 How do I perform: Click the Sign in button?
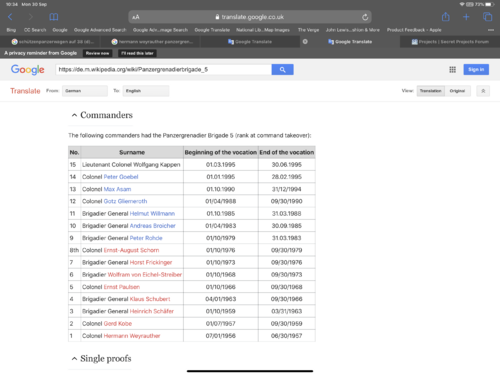click(x=476, y=69)
